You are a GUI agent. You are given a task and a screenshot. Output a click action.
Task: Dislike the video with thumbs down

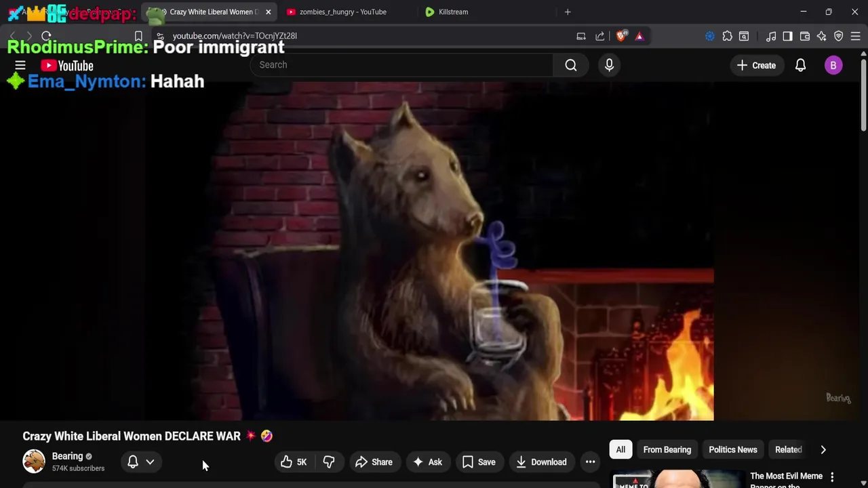(x=329, y=462)
